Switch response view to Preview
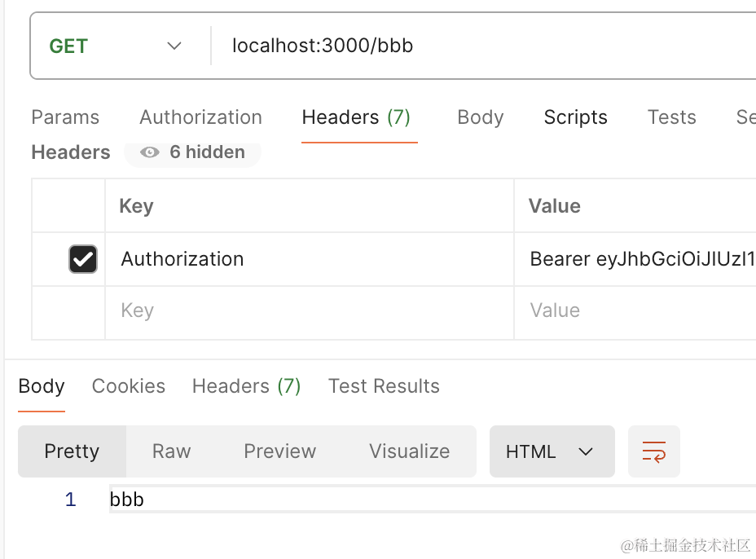 click(x=279, y=451)
